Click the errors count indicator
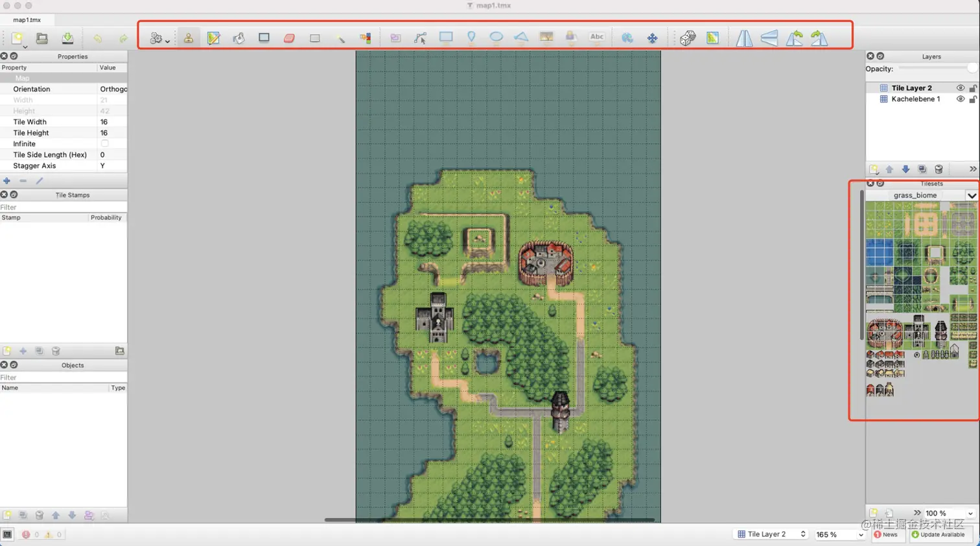The width and height of the screenshot is (980, 546). (x=30, y=534)
